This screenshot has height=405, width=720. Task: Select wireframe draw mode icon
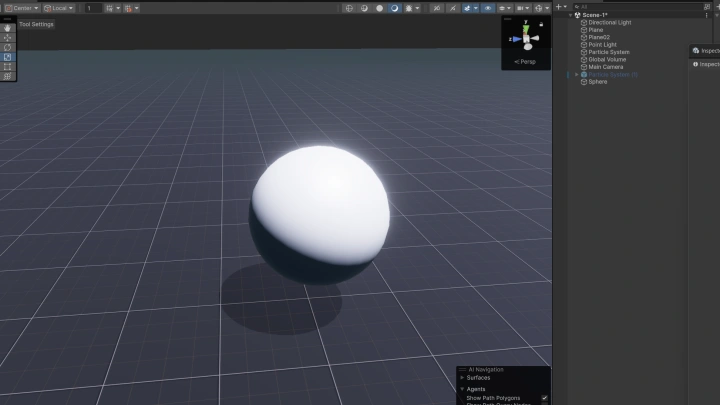coord(349,8)
